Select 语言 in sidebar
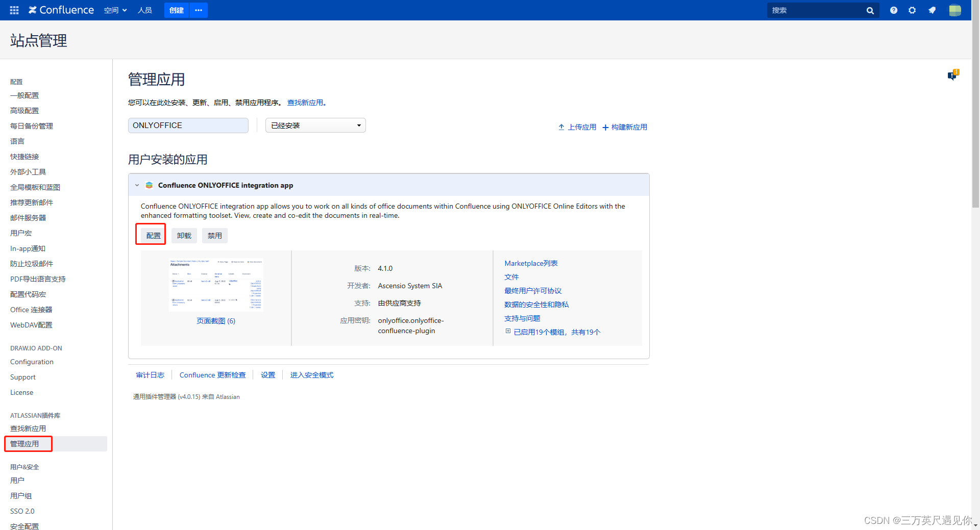This screenshot has width=980, height=530. (17, 141)
